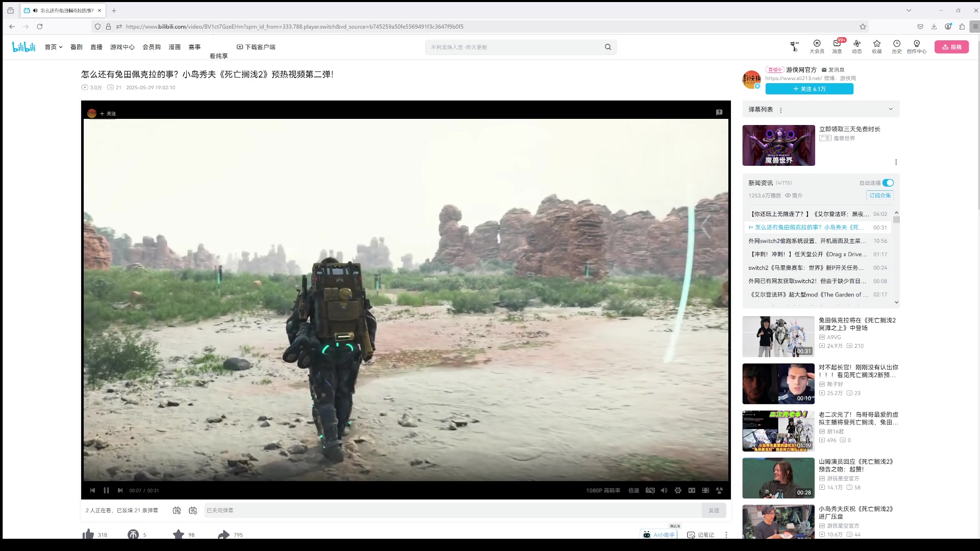Open danmaku settings icon below player
Image resolution: width=980 pixels, height=551 pixels.
pyautogui.click(x=193, y=510)
